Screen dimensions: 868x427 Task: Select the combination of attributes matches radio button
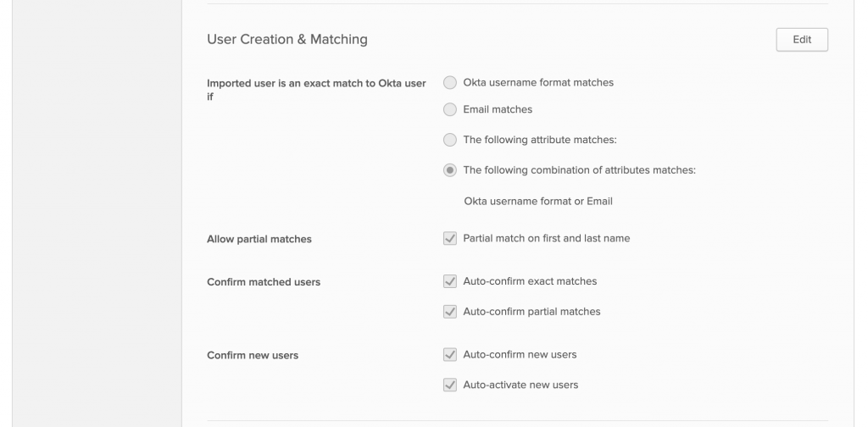tap(450, 170)
